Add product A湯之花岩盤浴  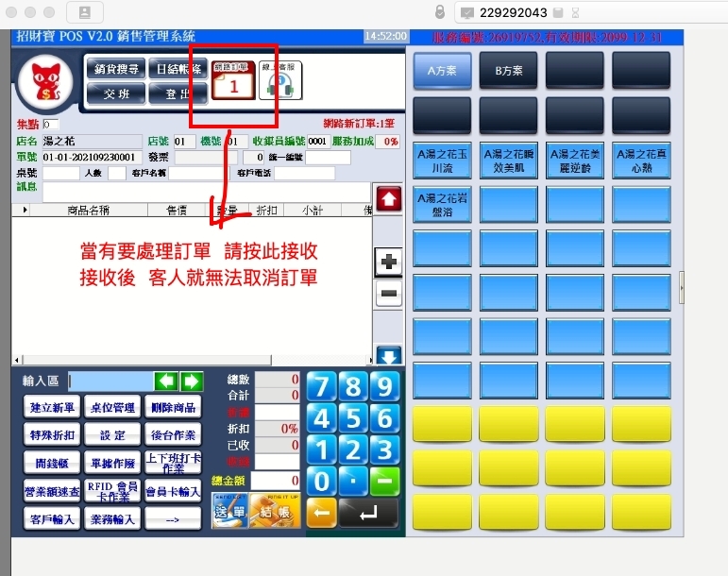pyautogui.click(x=442, y=205)
